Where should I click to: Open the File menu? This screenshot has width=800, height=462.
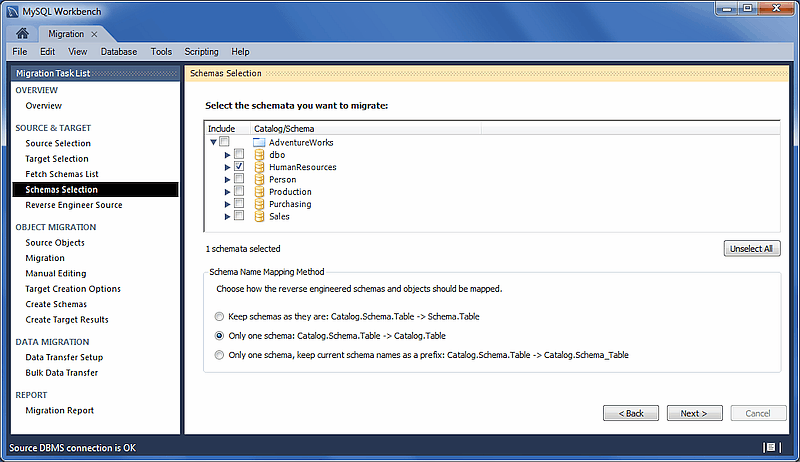coord(20,52)
